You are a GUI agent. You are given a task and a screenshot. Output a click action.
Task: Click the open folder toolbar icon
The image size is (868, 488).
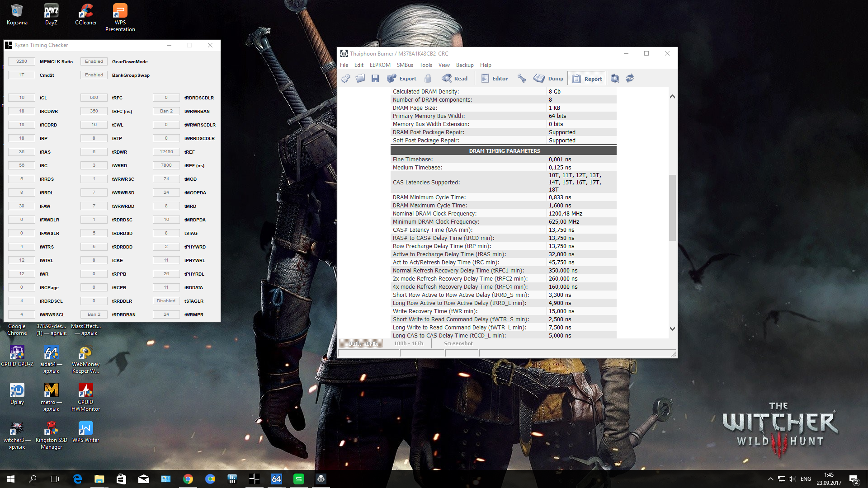point(360,79)
